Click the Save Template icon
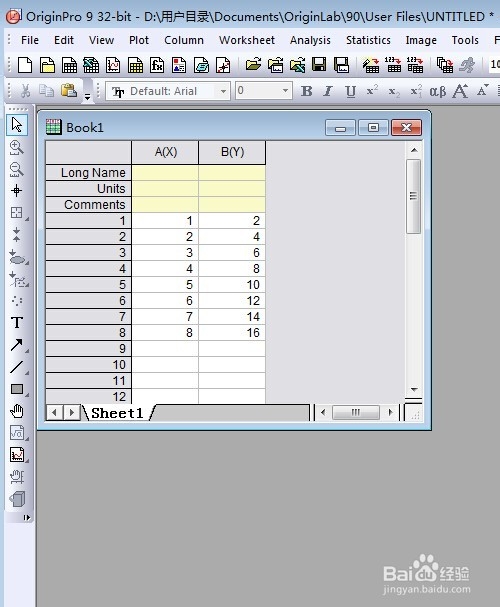 [341, 65]
